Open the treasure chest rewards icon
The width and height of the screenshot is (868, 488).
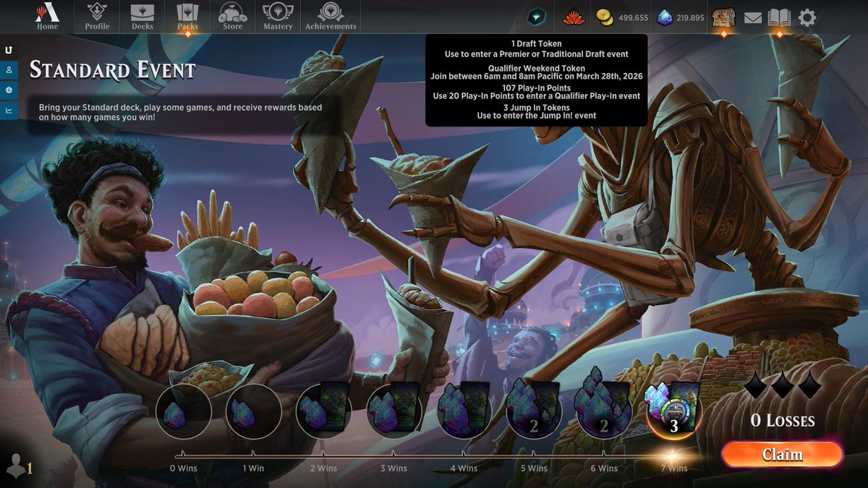[723, 17]
